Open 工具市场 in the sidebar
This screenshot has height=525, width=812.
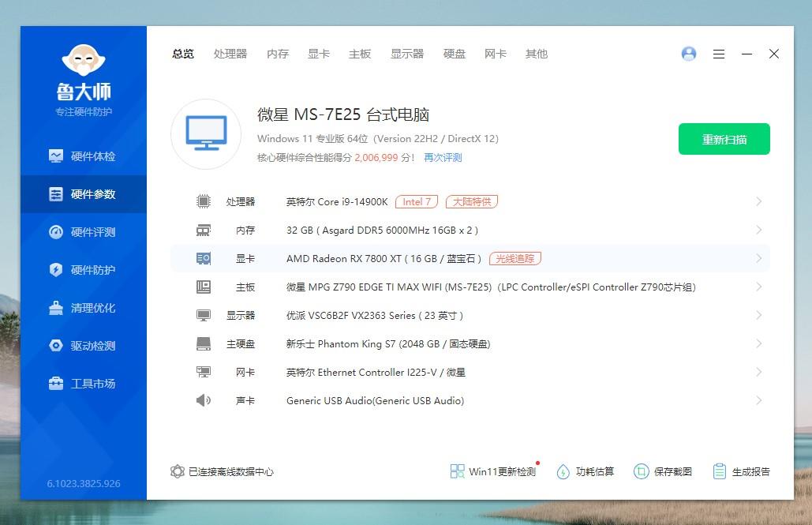84,384
